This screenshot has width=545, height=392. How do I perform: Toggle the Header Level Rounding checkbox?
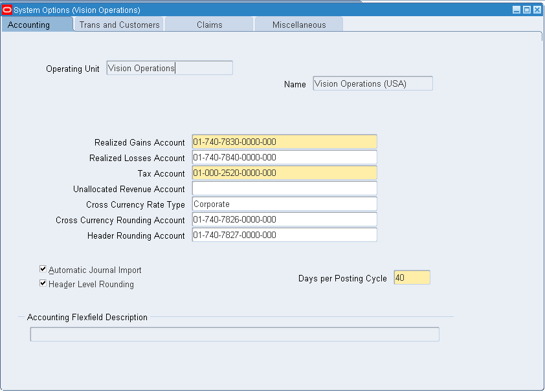pos(43,283)
